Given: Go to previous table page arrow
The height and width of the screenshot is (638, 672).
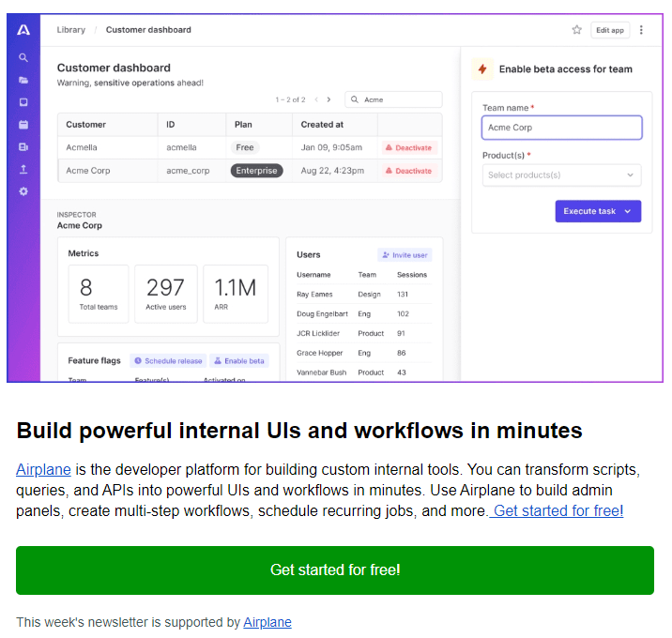Looking at the screenshot, I should click(316, 99).
